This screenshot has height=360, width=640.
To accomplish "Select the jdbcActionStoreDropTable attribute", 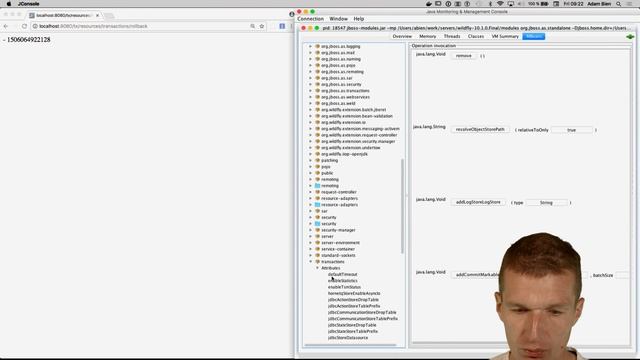I will click(x=353, y=300).
